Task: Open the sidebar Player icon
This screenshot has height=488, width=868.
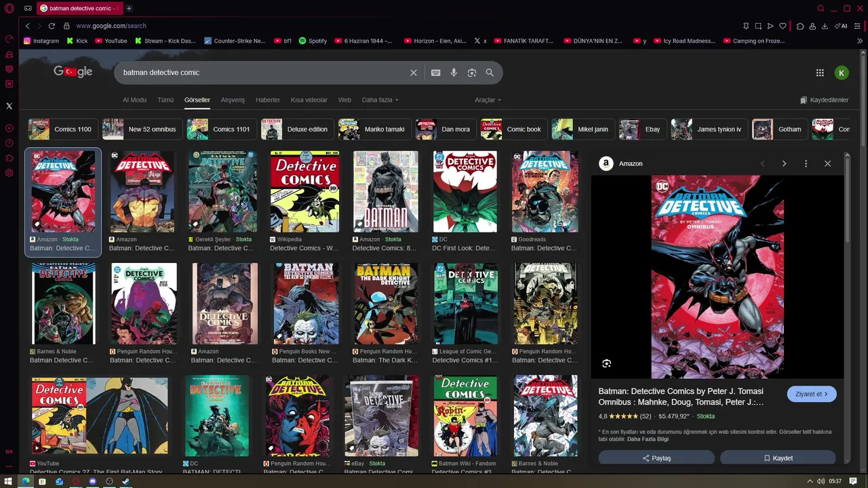Action: [9, 128]
